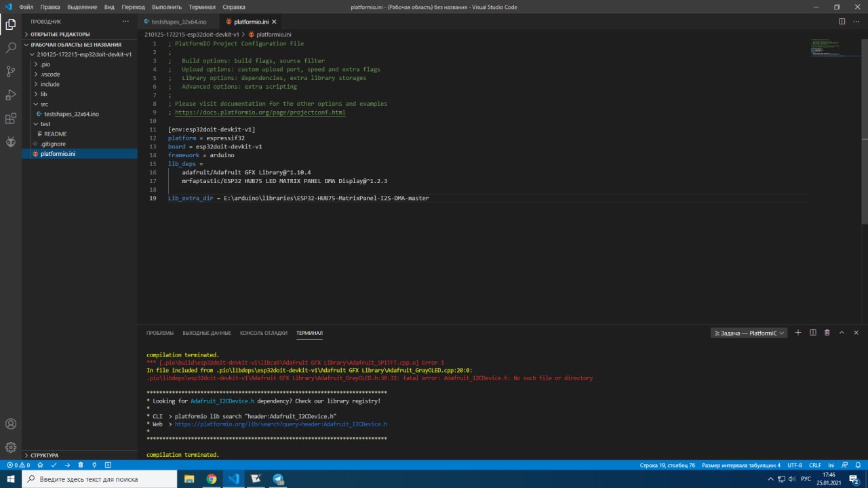Open Run and Debug view in activity bar
This screenshot has width=868, height=488.
click(x=11, y=95)
